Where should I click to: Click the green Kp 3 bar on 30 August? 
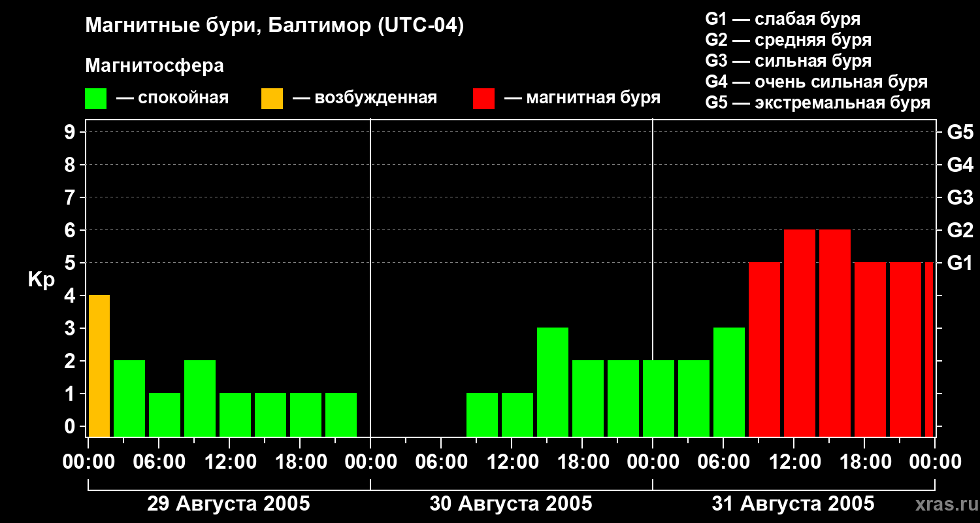click(x=553, y=382)
